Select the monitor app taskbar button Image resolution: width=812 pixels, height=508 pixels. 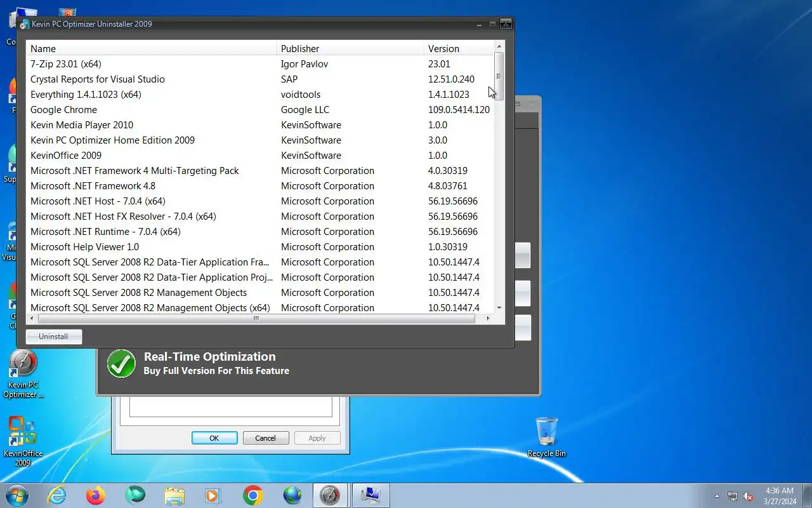pos(370,495)
